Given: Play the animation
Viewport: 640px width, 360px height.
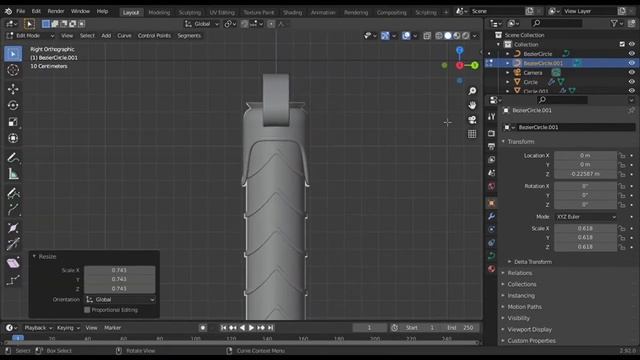Looking at the screenshot, I should click(251, 328).
